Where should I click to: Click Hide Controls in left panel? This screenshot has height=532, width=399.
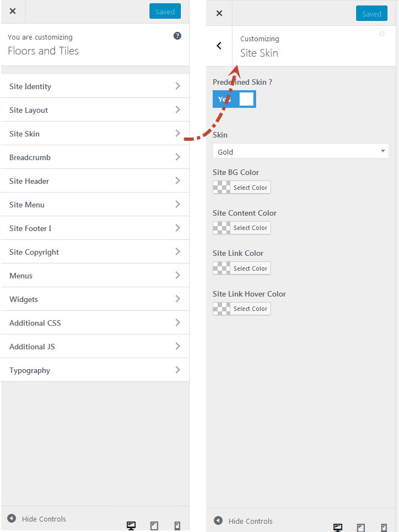pyautogui.click(x=37, y=519)
